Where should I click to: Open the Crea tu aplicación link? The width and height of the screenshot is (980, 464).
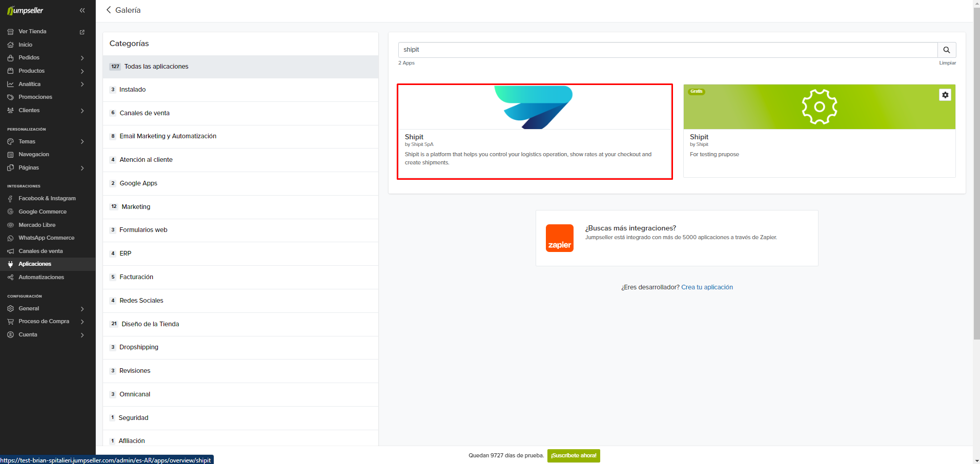[707, 287]
